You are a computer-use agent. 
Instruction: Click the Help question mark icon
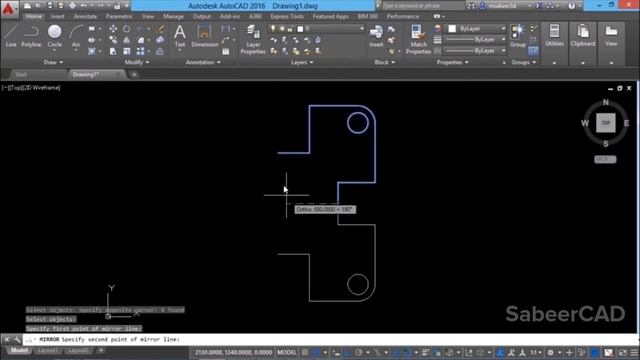click(x=571, y=6)
